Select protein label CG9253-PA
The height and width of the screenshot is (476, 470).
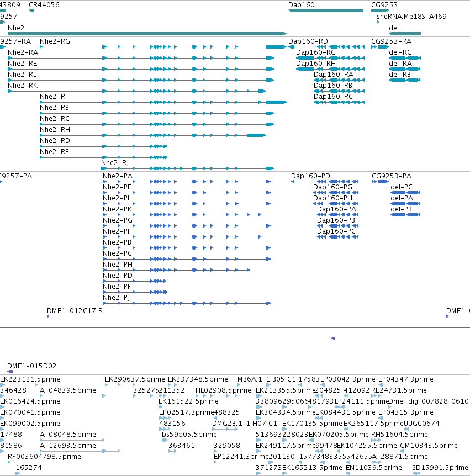[x=392, y=176]
